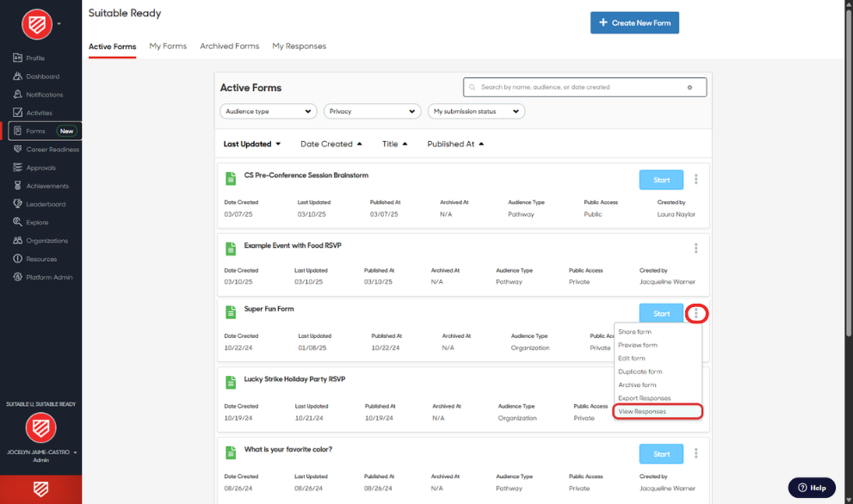Open options menu for Example Event with Food RSVP

point(695,249)
